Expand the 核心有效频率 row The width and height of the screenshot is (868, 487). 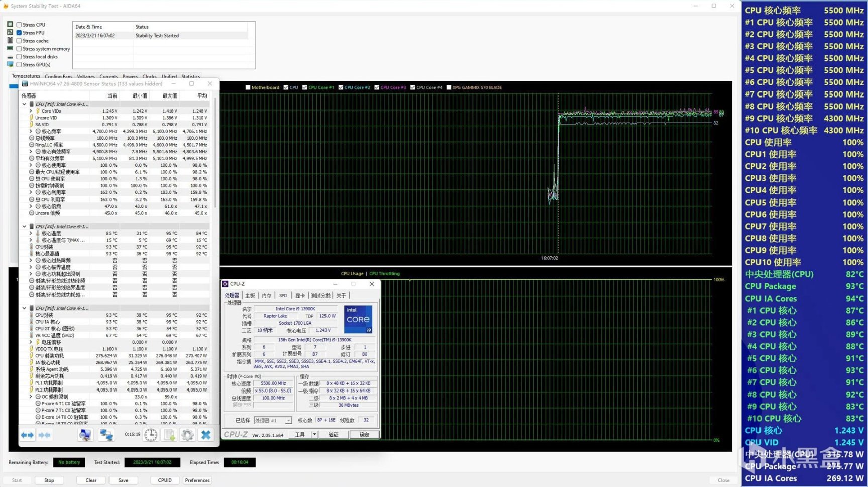31,151
